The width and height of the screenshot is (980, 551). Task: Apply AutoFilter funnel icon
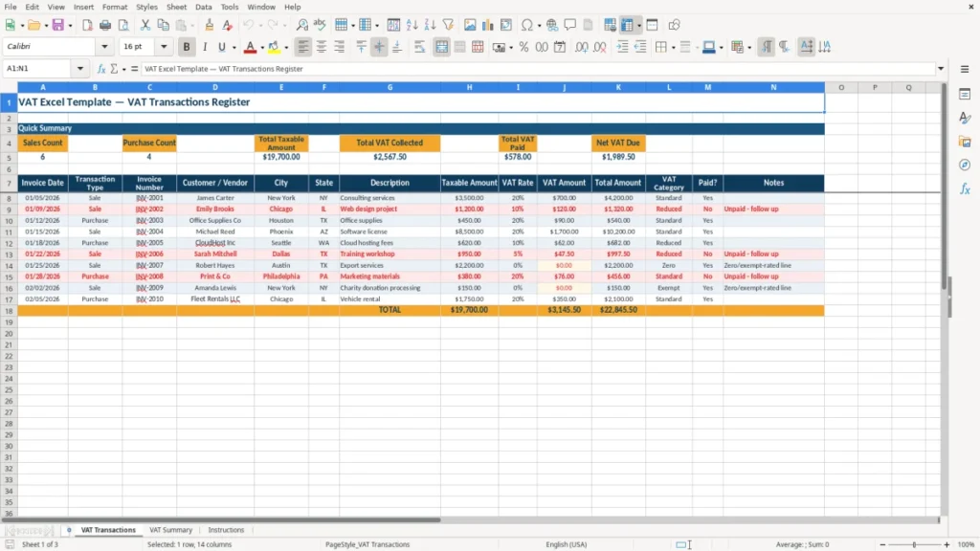tap(448, 25)
